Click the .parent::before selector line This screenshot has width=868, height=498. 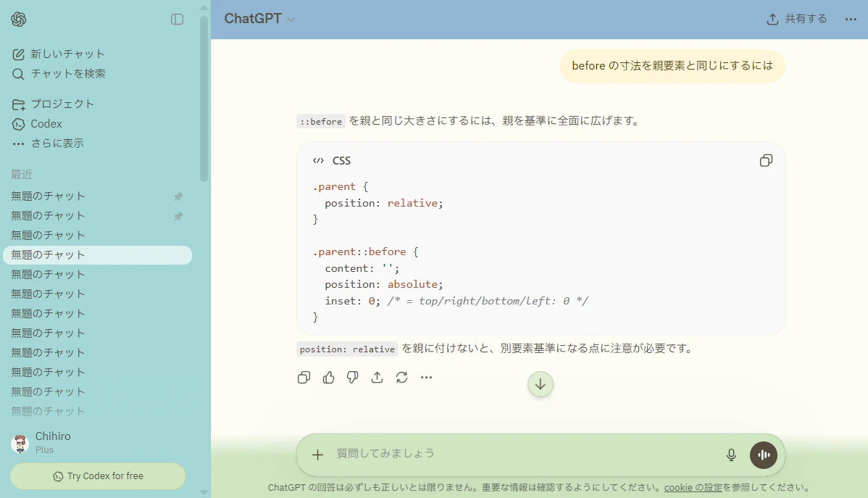coord(366,252)
